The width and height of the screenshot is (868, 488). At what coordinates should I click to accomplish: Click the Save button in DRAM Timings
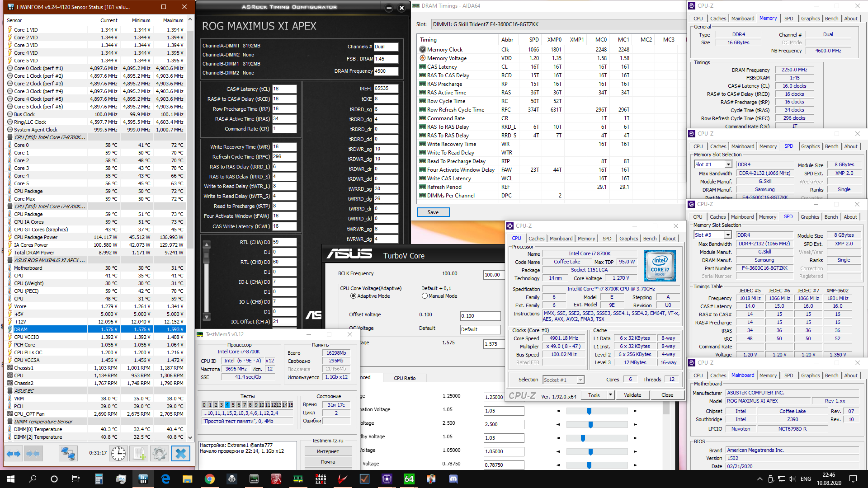433,212
